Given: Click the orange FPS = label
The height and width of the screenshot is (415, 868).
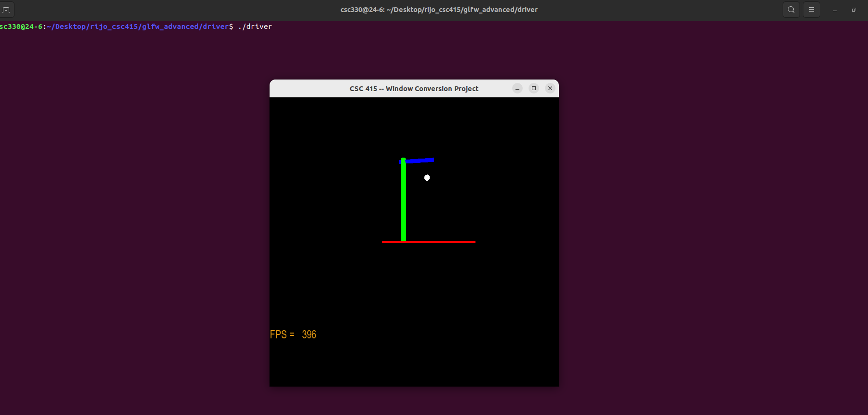Looking at the screenshot, I should click(x=282, y=335).
